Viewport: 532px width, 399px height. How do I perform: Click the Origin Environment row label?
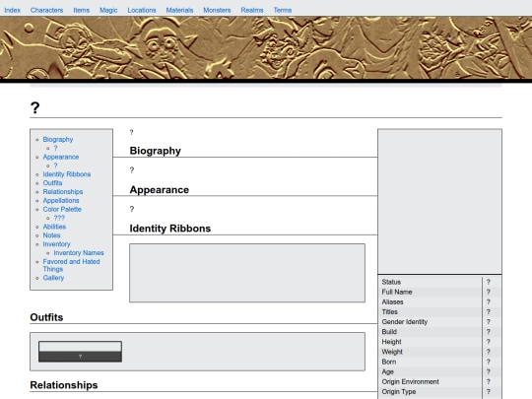pos(410,382)
